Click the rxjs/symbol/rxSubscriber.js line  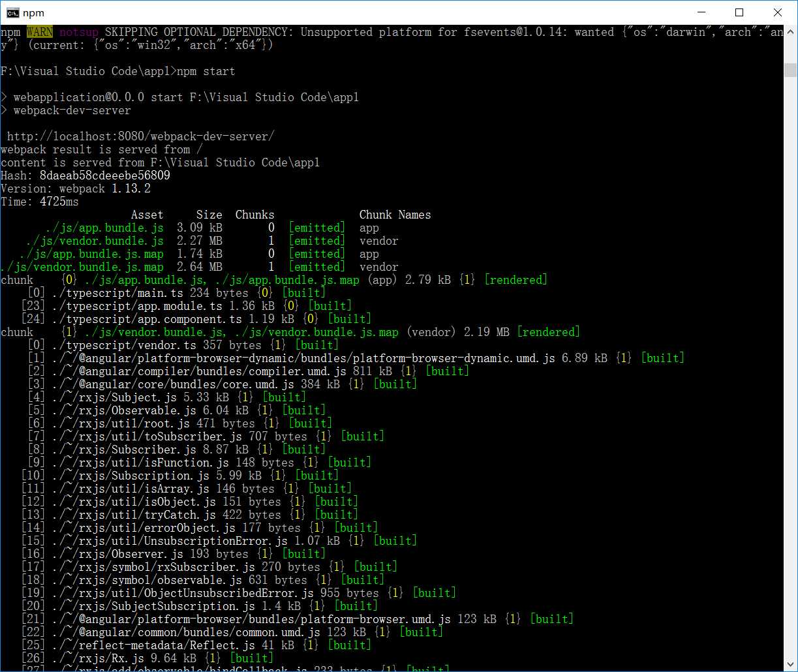tap(209, 567)
